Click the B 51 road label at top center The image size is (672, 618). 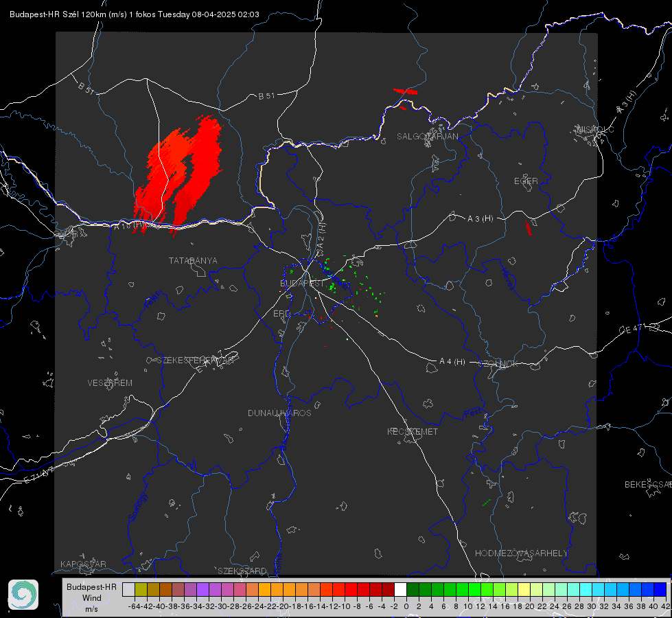coord(266,96)
